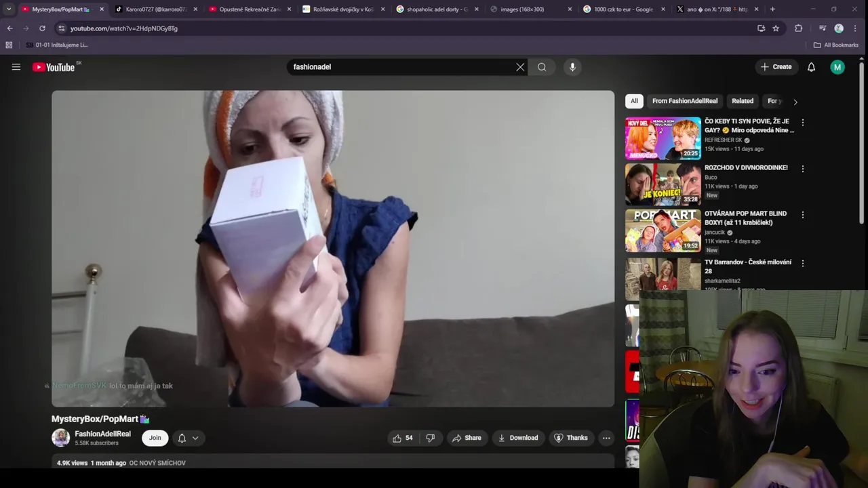Screen dimensions: 868x488
Task: Click the Thanks button
Action: [x=571, y=438]
